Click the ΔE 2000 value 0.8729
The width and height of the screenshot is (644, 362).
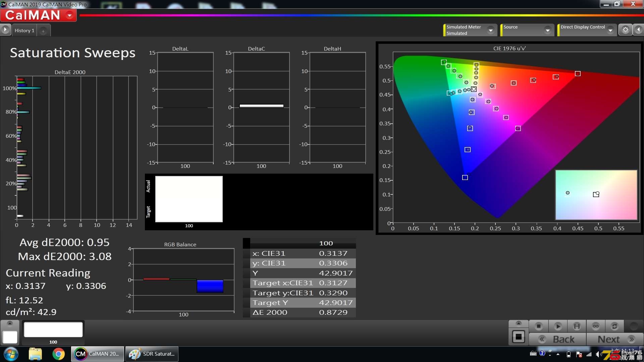point(333,312)
